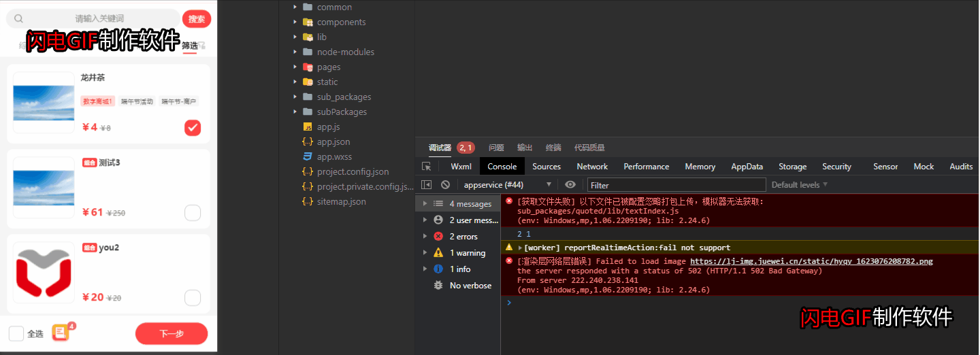
Task: Click the sitemap.json braces icon
Action: 308,202
